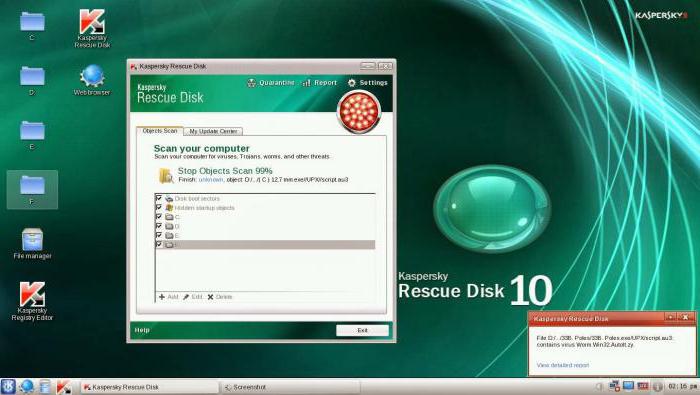Toggle the E: drive checkbox
Viewport: 700px width, 395px height.
click(159, 235)
